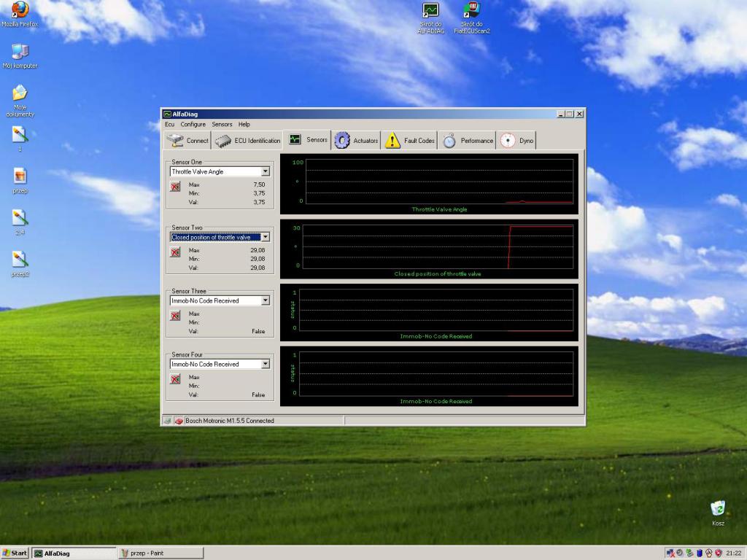
Task: Click the Sensor One Val reading 3,75
Action: tap(259, 203)
